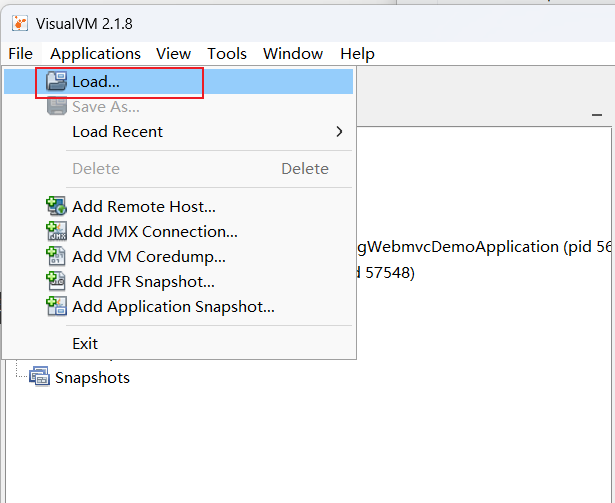Click the Load folder icon in File menu
Image resolution: width=615 pixels, height=503 pixels.
point(56,82)
